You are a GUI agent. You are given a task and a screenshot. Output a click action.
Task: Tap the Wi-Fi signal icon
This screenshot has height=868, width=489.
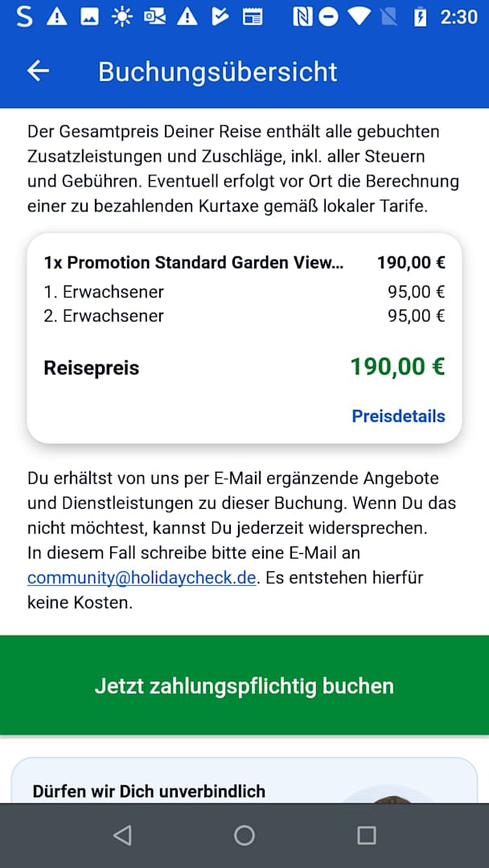tap(360, 16)
